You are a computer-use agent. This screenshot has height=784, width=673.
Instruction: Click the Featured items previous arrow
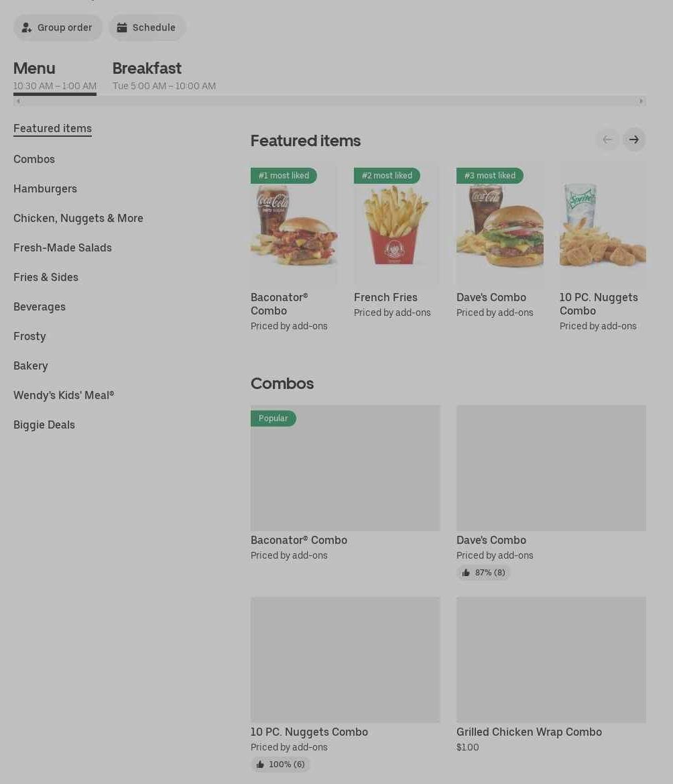tap(607, 139)
